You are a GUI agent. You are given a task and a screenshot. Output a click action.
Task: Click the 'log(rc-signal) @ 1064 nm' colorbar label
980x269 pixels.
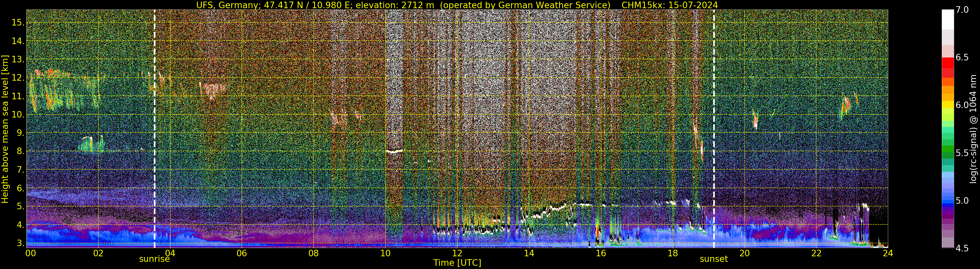pyautogui.click(x=973, y=129)
